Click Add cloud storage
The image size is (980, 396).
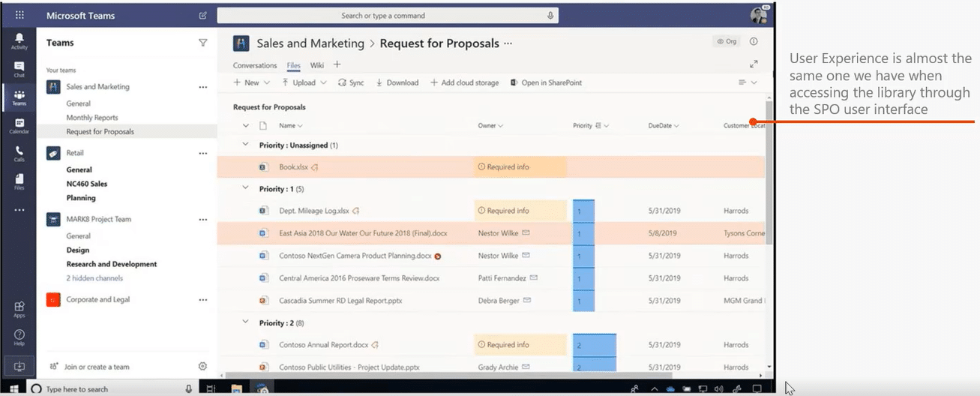464,82
